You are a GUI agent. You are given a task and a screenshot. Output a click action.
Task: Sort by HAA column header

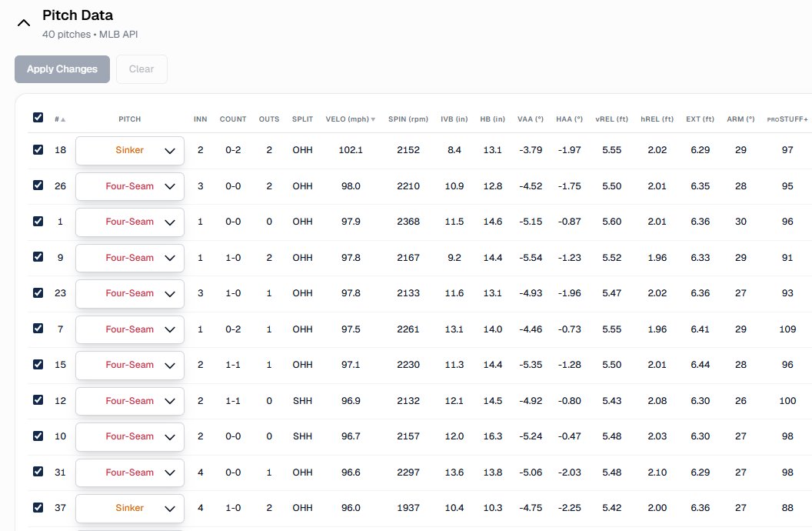tap(569, 119)
